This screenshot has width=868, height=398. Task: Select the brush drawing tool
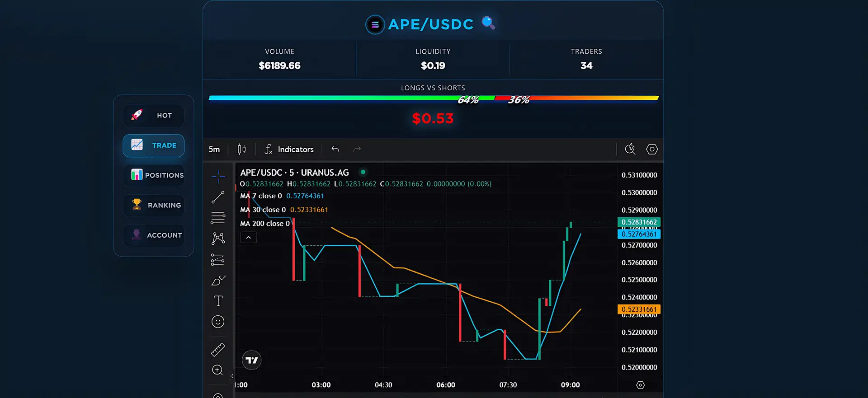(x=218, y=281)
